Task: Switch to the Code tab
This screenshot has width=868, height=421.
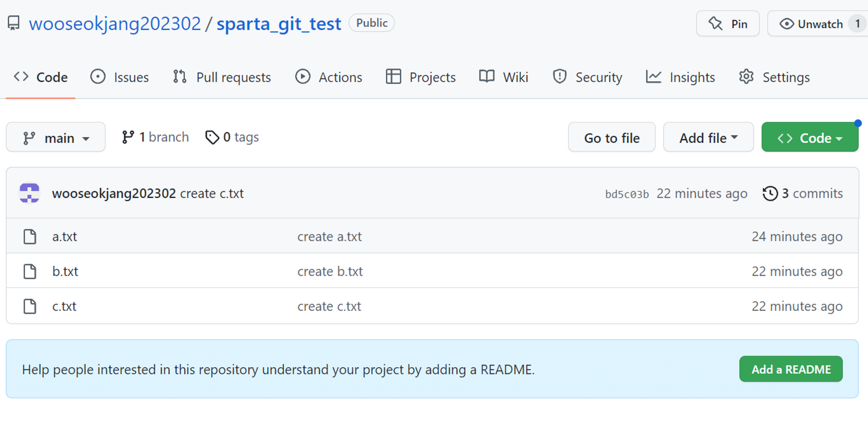Action: pos(41,77)
